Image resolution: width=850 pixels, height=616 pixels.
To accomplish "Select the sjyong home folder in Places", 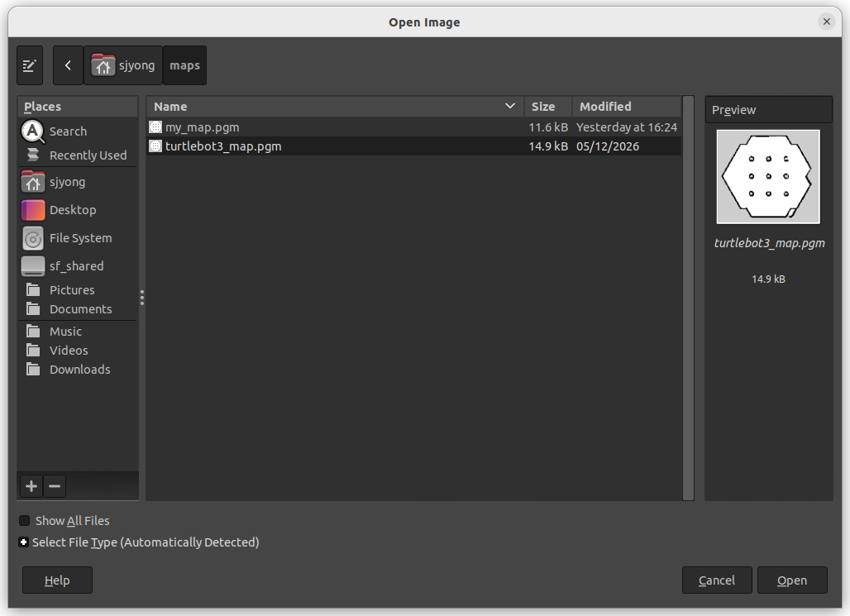I will tap(78, 182).
